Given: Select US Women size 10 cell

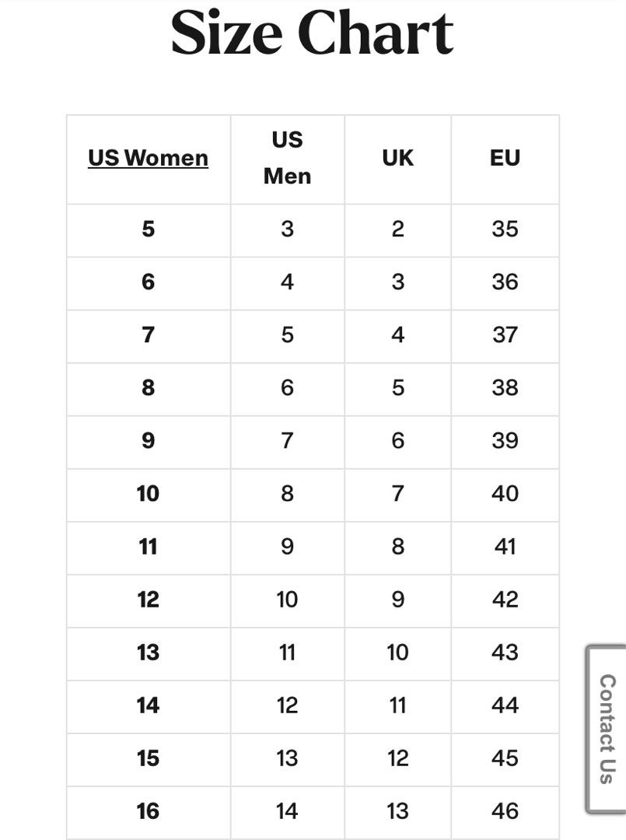Looking at the screenshot, I should tap(149, 495).
